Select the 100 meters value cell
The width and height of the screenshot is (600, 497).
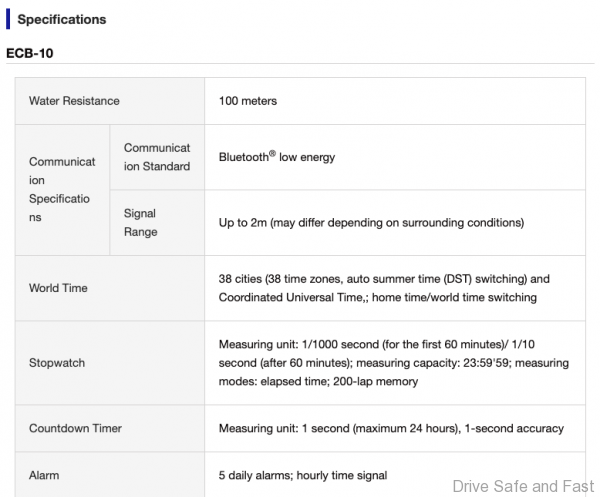pyautogui.click(x=248, y=101)
